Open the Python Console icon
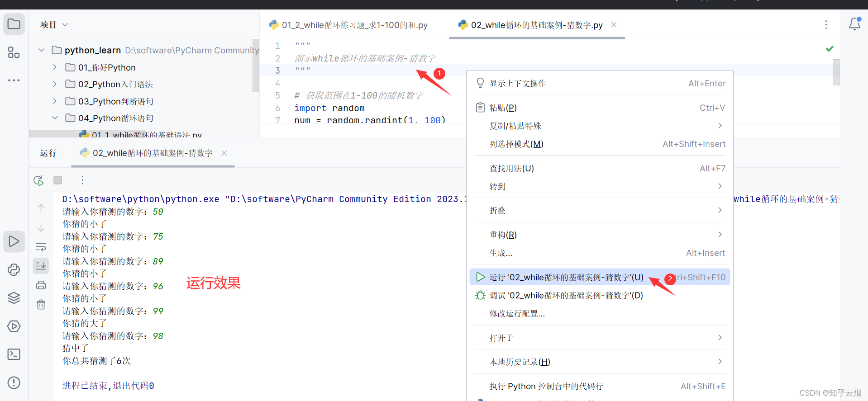This screenshot has width=868, height=401. [14, 270]
